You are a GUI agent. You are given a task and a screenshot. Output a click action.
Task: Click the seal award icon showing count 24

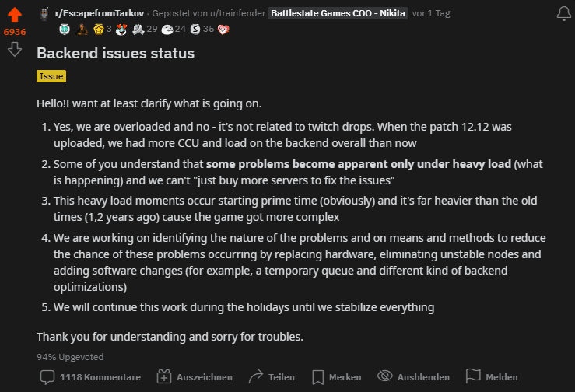click(166, 29)
